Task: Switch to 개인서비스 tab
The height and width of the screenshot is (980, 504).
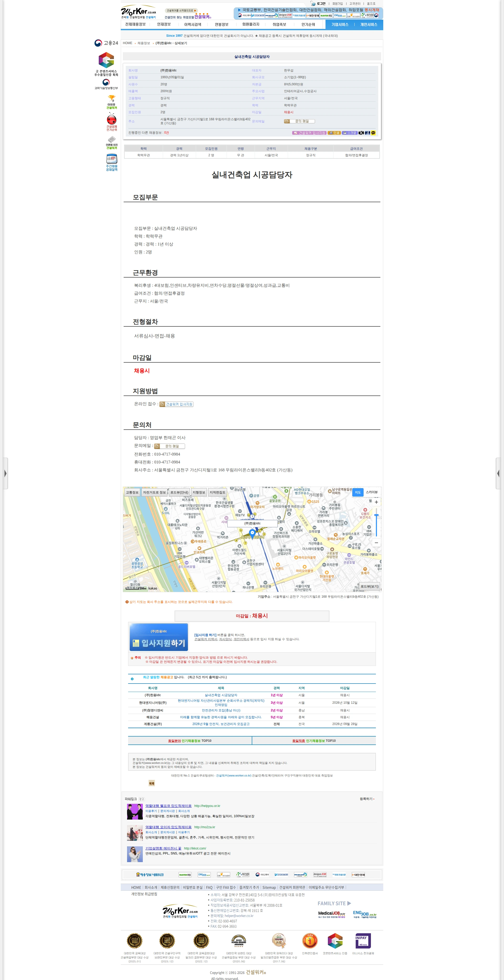Action: click(369, 24)
